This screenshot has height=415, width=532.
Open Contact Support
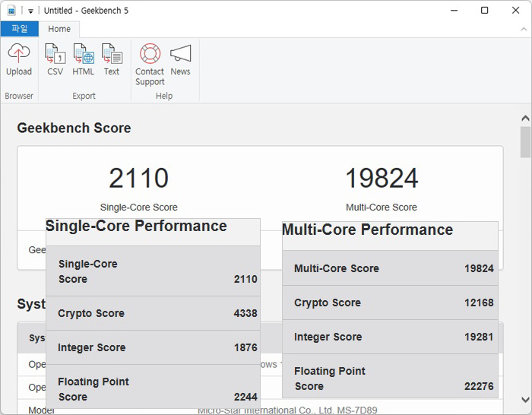(150, 65)
